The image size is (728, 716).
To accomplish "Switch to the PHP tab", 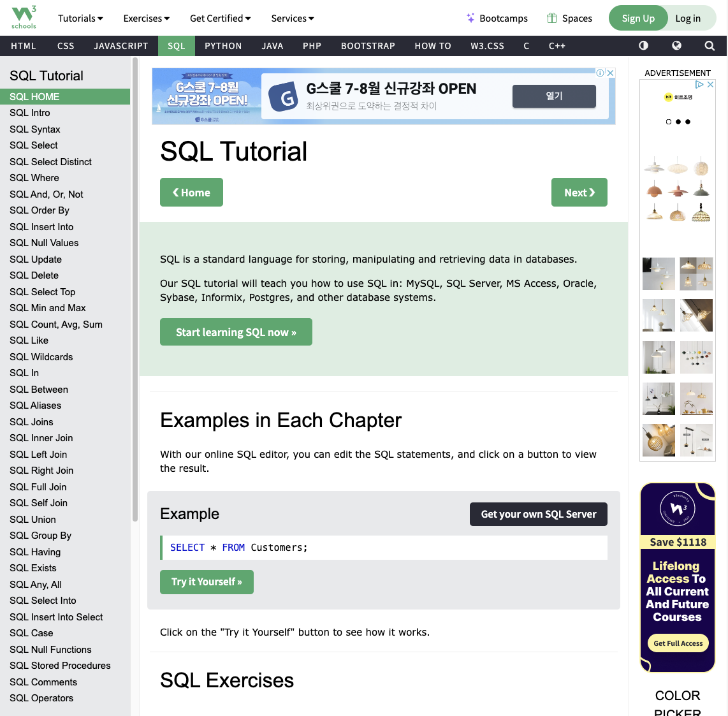I will point(312,46).
